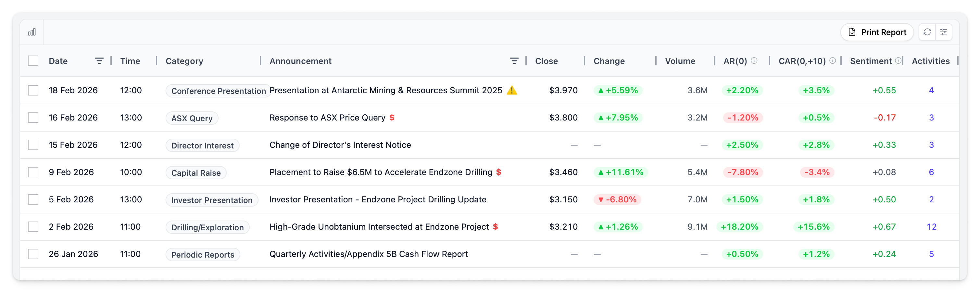
Task: Click the warning triangle beside Antarctic Mining presentation
Action: (x=512, y=90)
